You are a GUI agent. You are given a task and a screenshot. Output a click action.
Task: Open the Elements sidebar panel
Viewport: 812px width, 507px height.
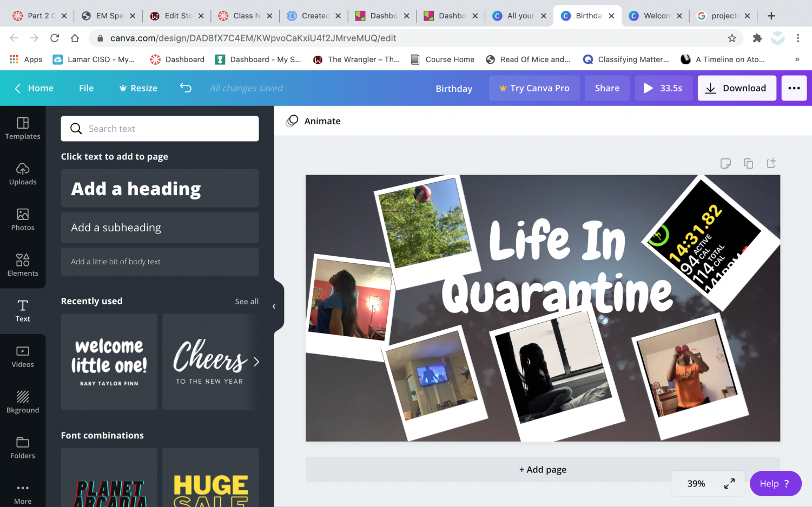23,265
